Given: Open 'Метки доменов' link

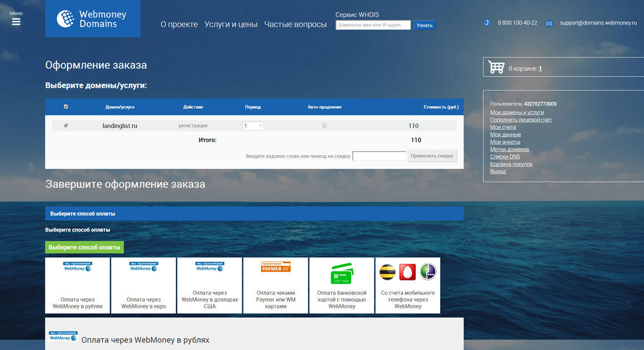Looking at the screenshot, I should coord(510,149).
